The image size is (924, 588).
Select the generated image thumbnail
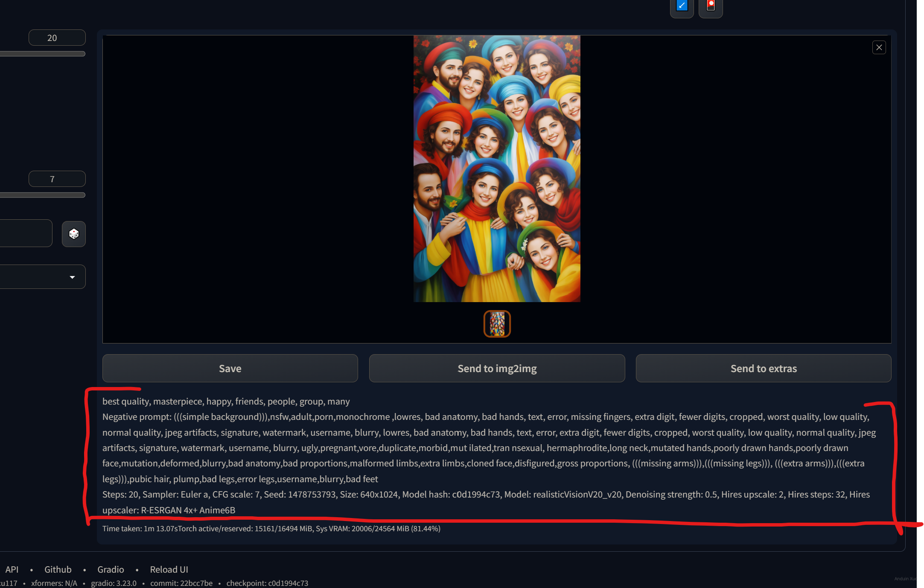[497, 324]
